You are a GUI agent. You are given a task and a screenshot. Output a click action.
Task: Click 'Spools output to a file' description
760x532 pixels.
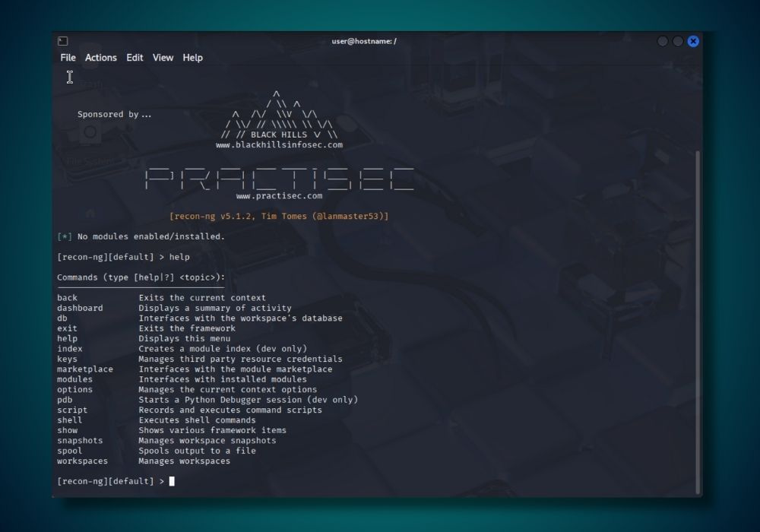pyautogui.click(x=198, y=451)
